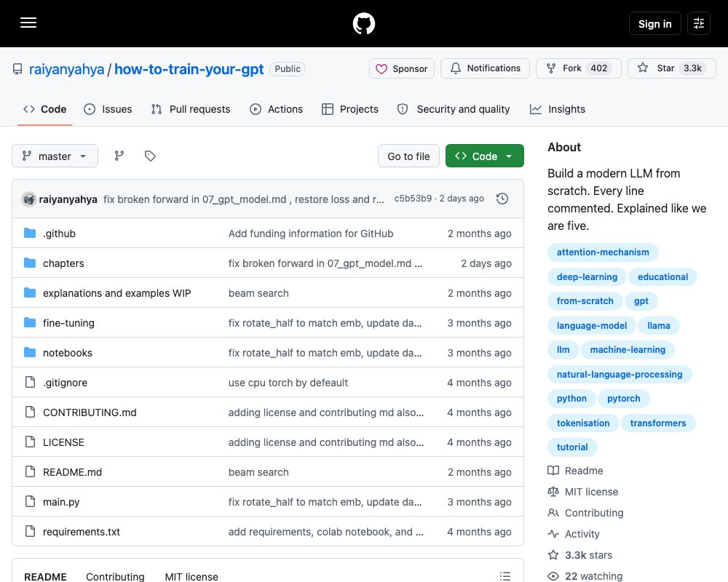Open MIT license link in About sidebar

(x=582, y=492)
